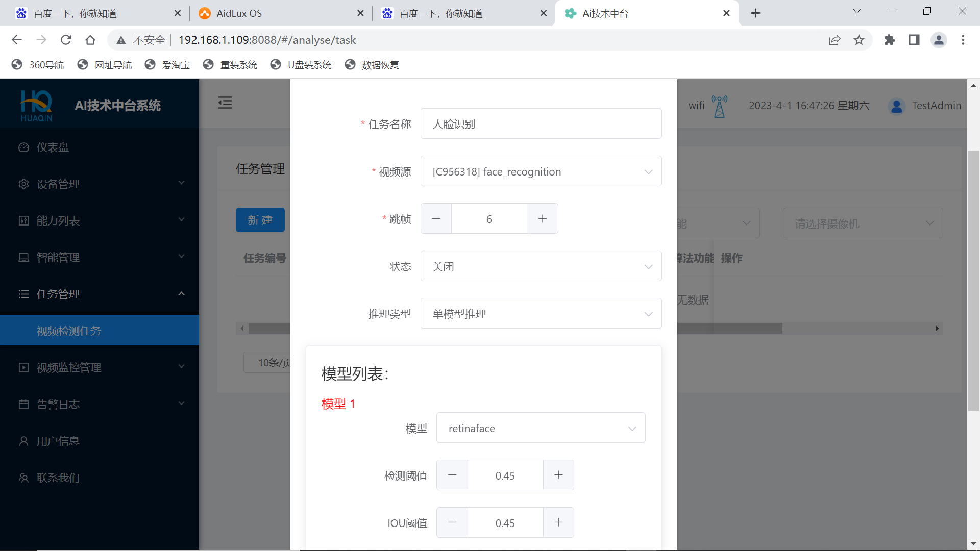Click the not secure warning icon
980x551 pixels.
(121, 40)
